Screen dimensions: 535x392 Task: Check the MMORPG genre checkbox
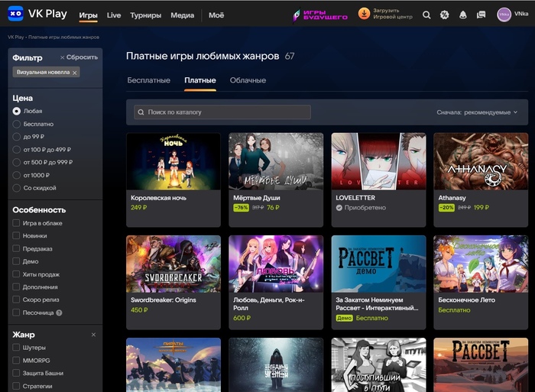tap(16, 360)
